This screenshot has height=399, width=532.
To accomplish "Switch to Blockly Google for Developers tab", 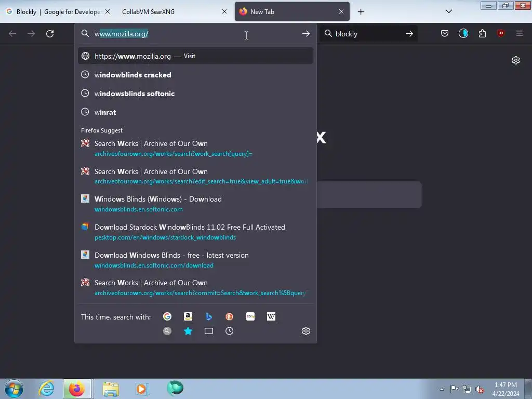I will pyautogui.click(x=58, y=11).
